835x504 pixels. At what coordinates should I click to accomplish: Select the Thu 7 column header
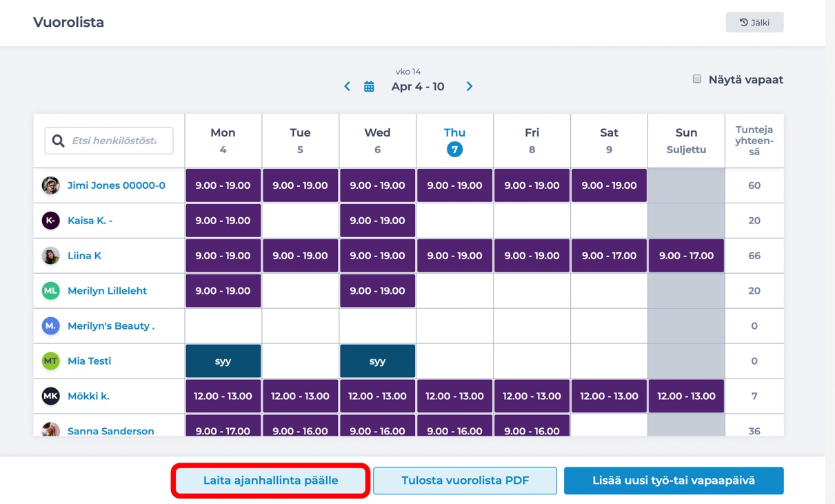454,141
